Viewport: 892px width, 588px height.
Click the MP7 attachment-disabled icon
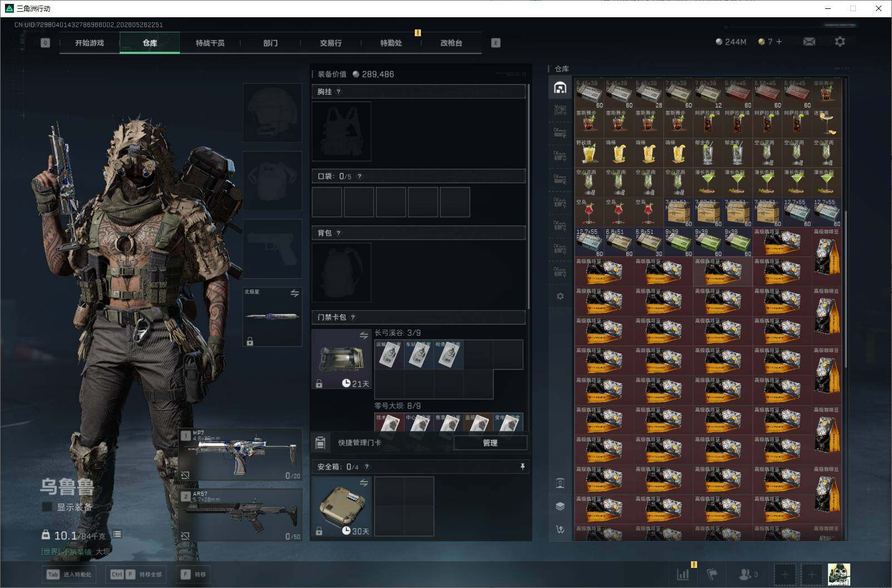185,475
